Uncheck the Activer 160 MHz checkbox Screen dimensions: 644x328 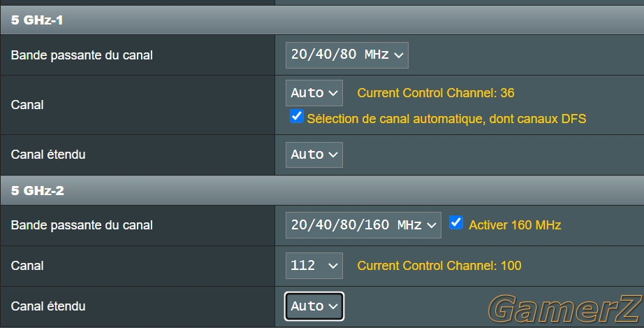[456, 222]
